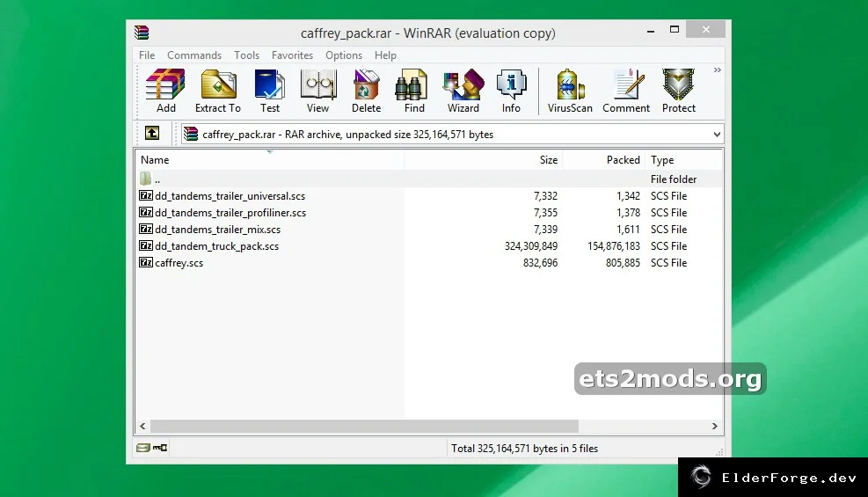This screenshot has width=868, height=497.
Task: Click the Add toolbar icon
Action: tap(165, 91)
